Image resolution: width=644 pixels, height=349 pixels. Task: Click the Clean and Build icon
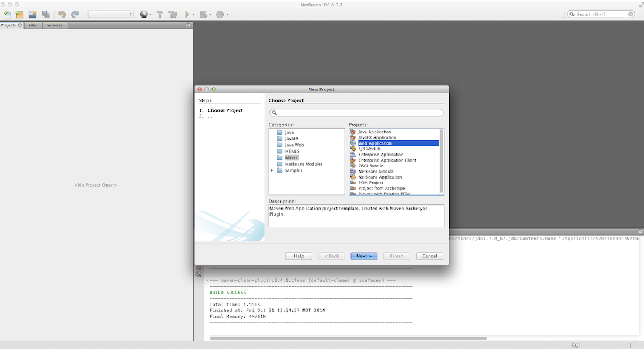(x=173, y=14)
